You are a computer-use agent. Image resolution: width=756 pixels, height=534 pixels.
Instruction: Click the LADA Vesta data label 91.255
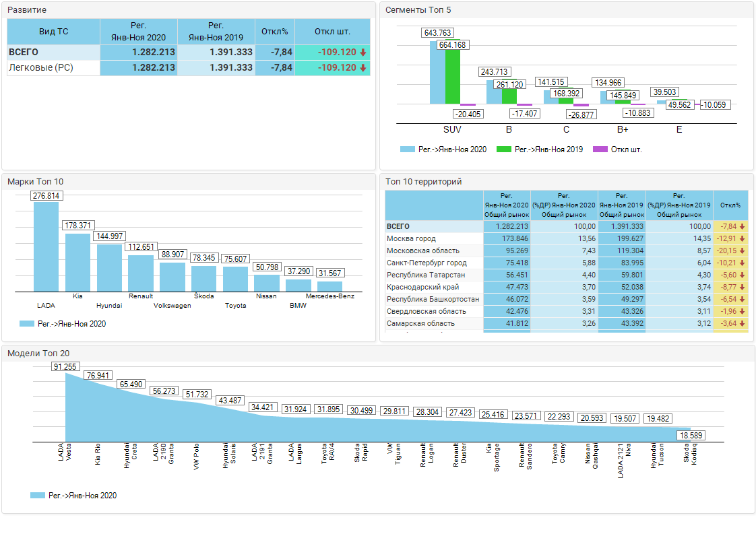click(65, 366)
